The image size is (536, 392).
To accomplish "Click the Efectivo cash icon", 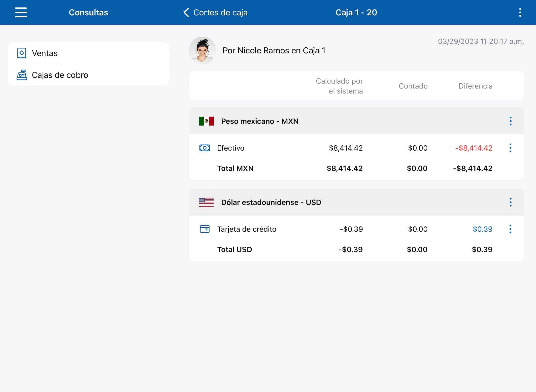I will pos(205,148).
